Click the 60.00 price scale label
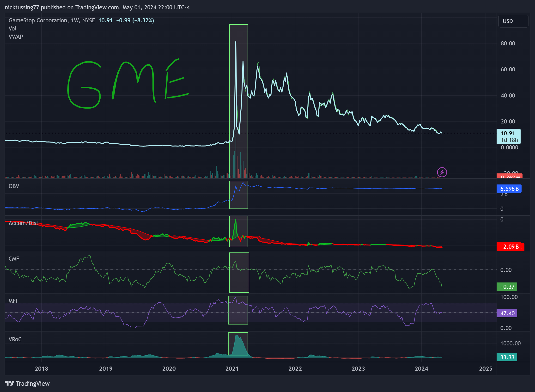The width and height of the screenshot is (535, 392). pyautogui.click(x=508, y=69)
